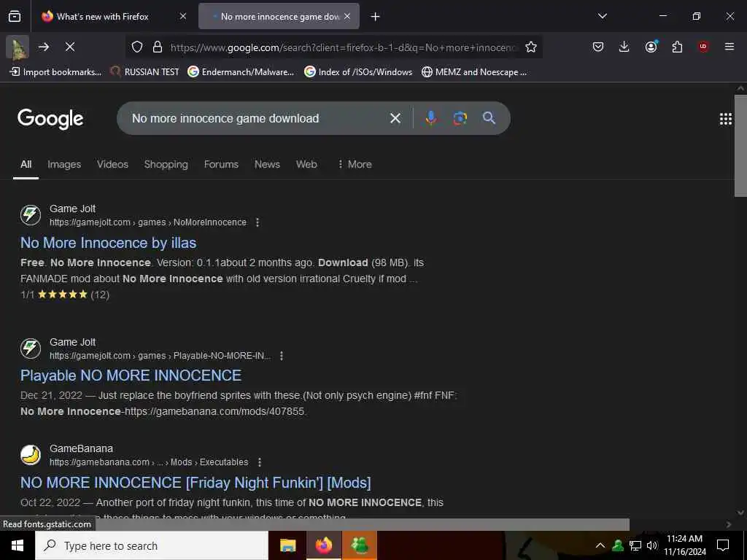This screenshot has height=560, width=747.
Task: Switch to News results tab
Action: pyautogui.click(x=267, y=164)
